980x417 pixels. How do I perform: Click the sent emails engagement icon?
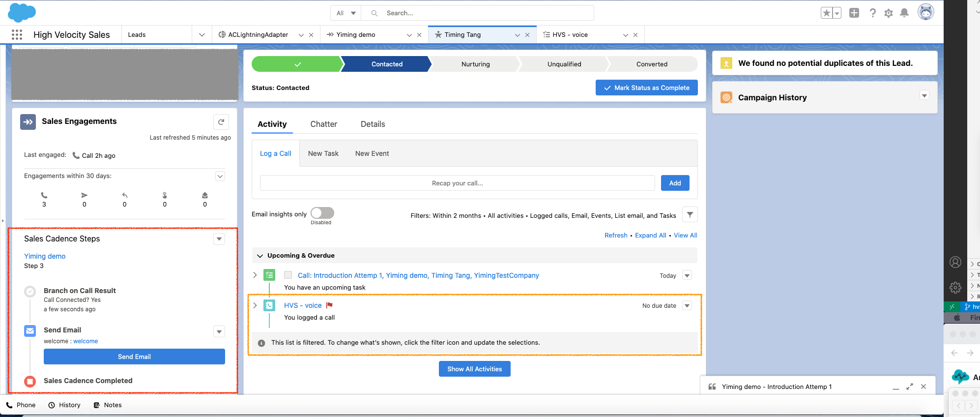point(85,195)
